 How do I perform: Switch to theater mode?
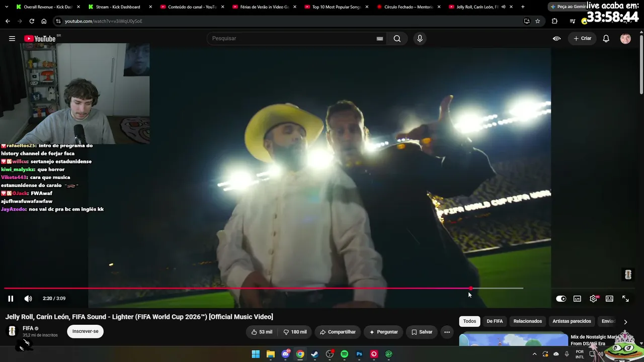[609, 299]
